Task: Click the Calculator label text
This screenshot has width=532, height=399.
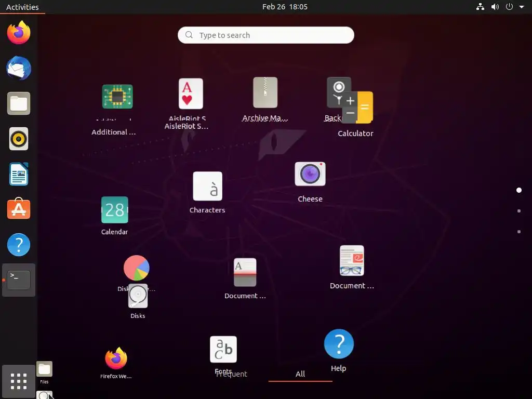Action: tap(355, 134)
